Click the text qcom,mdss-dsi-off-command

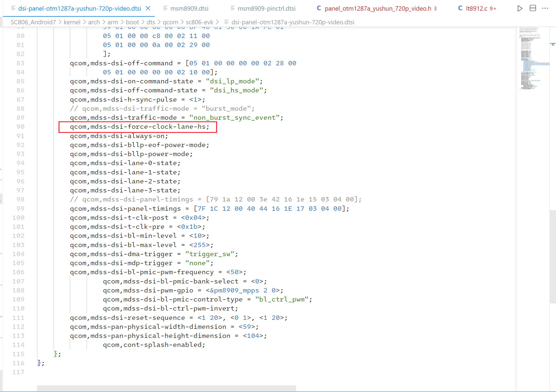tap(121, 63)
